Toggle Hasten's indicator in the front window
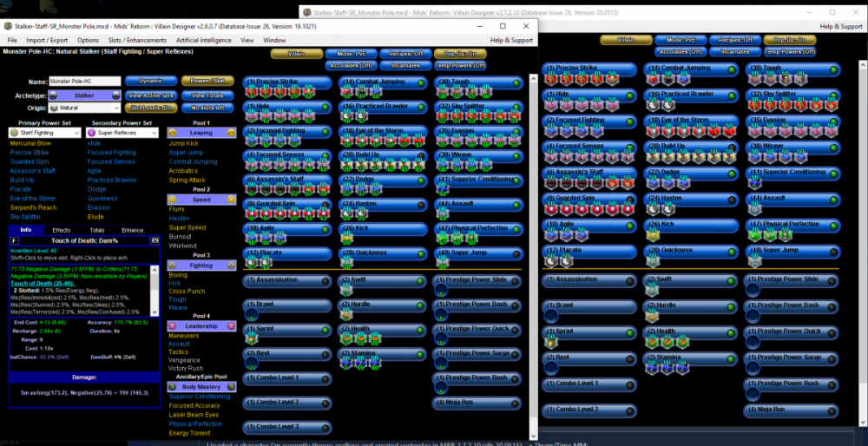Viewport: 868px width, 446px height. tap(420, 206)
